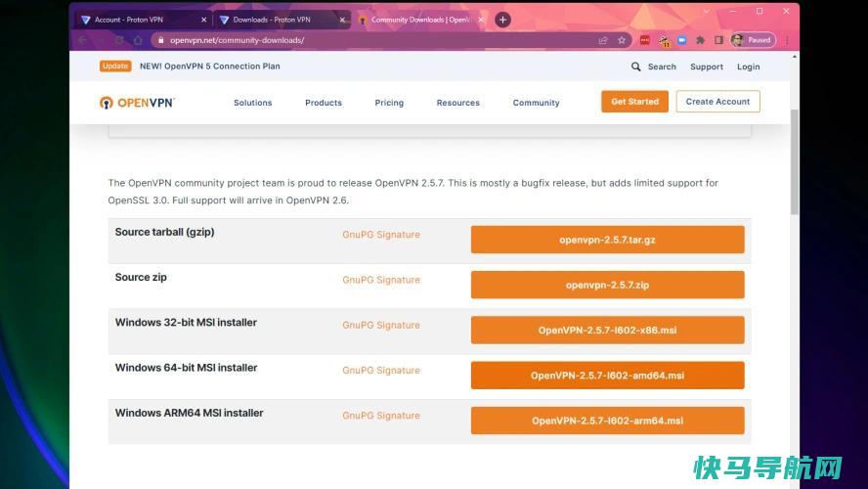Click the Source tarball (gzip) label
This screenshot has height=489, width=868.
coord(164,232)
